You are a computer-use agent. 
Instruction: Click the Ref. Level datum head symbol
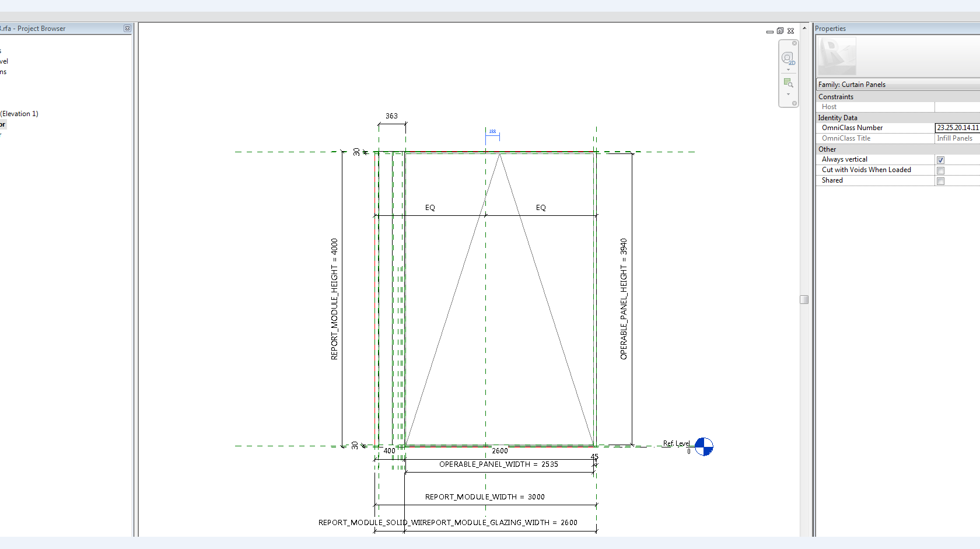pos(704,446)
